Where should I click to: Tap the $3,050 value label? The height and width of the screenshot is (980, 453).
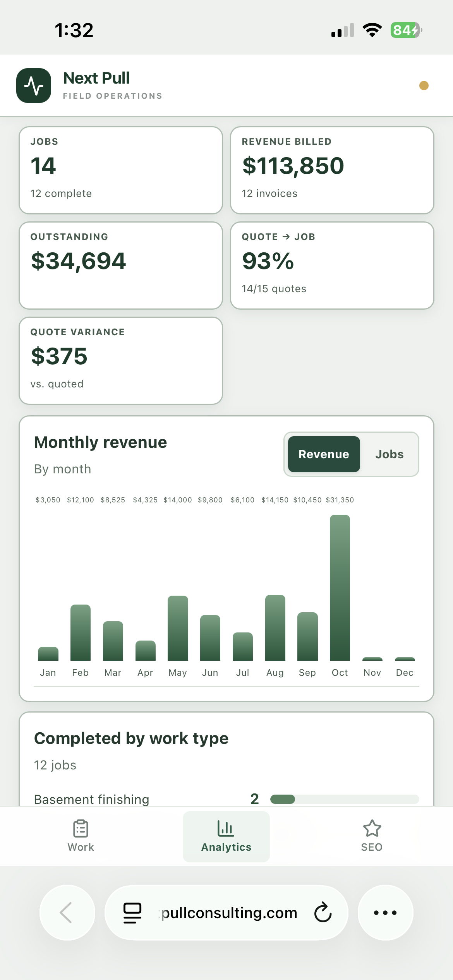tap(48, 500)
